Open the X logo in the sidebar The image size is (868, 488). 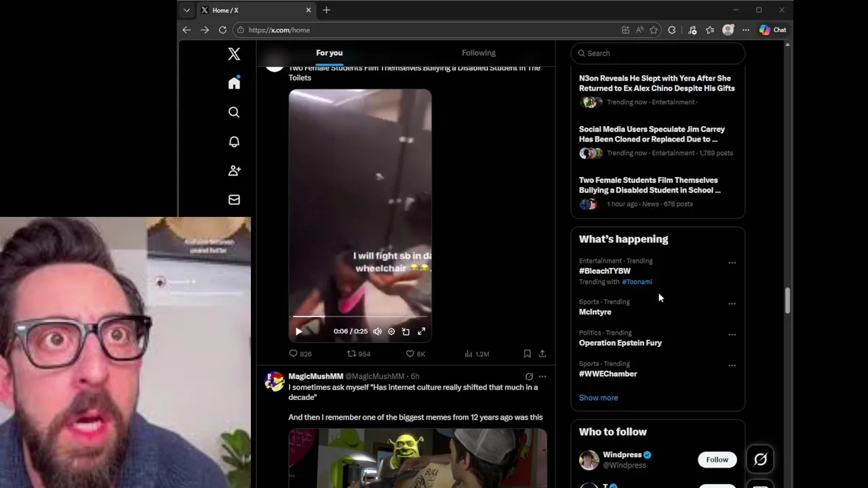(x=234, y=54)
